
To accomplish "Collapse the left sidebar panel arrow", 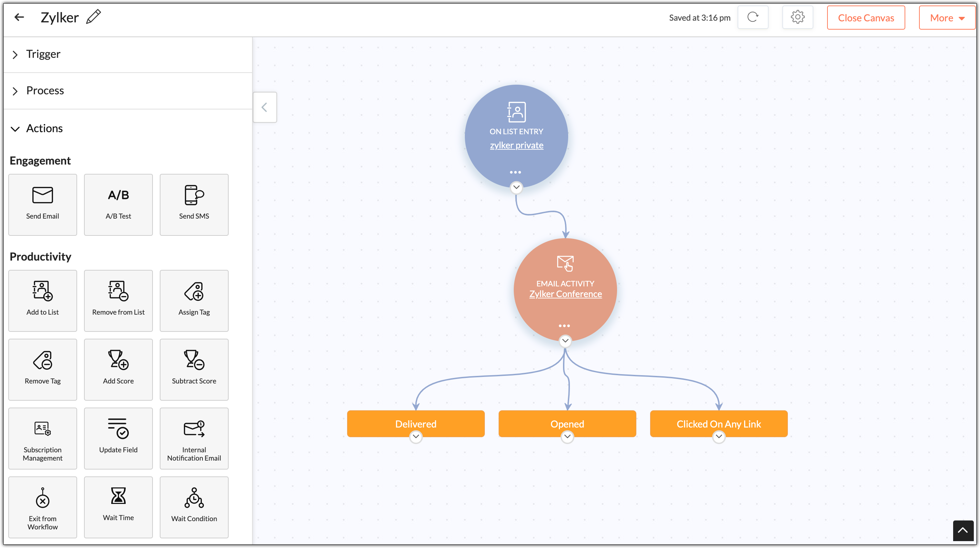I will click(x=265, y=107).
